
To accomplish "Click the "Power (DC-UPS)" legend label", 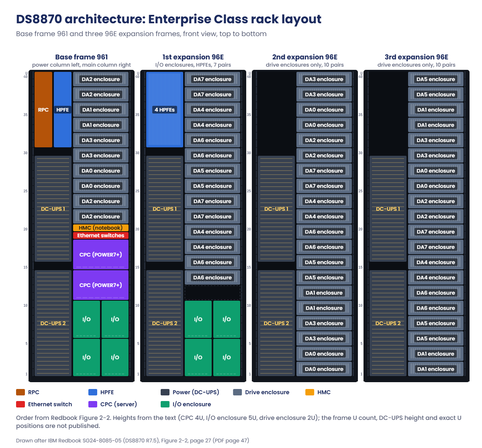I will (x=196, y=392).
